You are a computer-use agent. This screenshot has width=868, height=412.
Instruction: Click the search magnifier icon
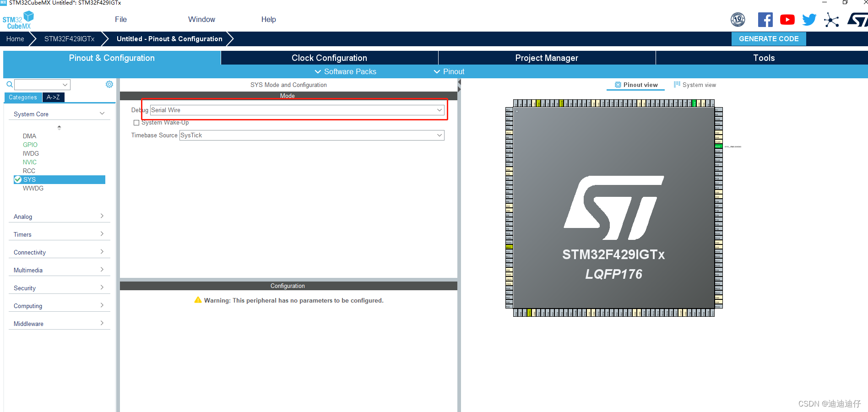[9, 84]
